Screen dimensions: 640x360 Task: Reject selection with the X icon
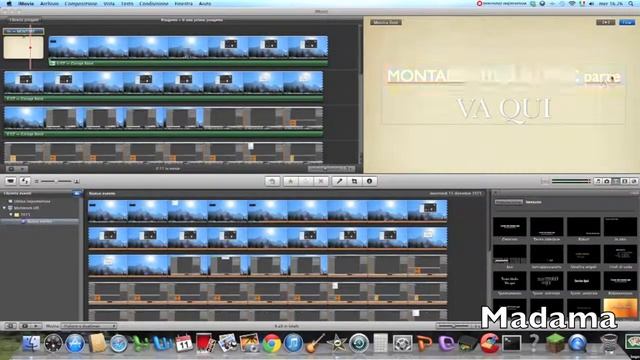321,181
